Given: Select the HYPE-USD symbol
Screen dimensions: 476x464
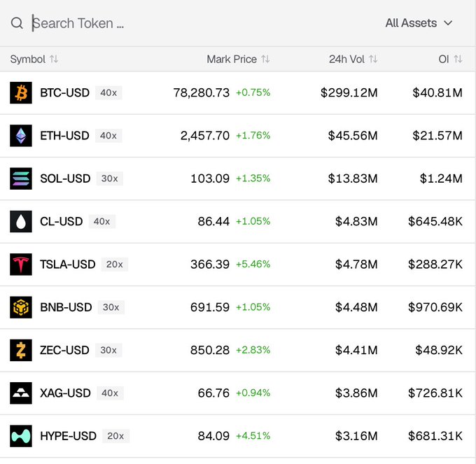Looking at the screenshot, I should (x=69, y=436).
